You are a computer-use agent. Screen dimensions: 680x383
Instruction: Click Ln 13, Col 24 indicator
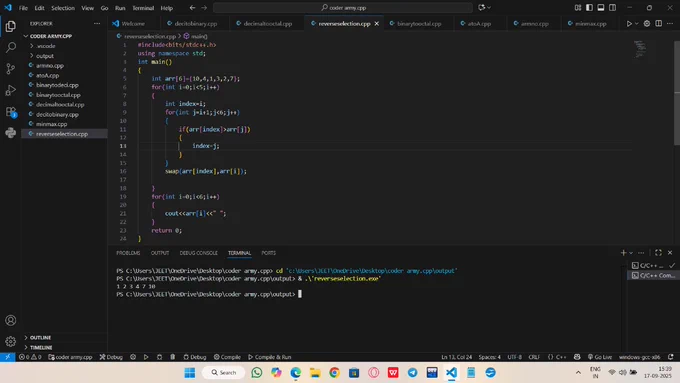(x=456, y=357)
